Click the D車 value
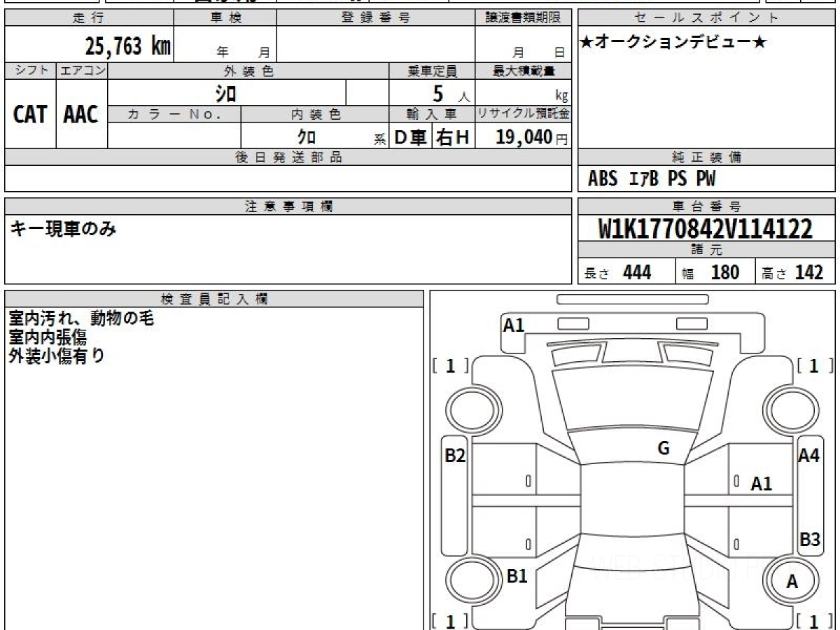840x630 pixels. tap(411, 137)
